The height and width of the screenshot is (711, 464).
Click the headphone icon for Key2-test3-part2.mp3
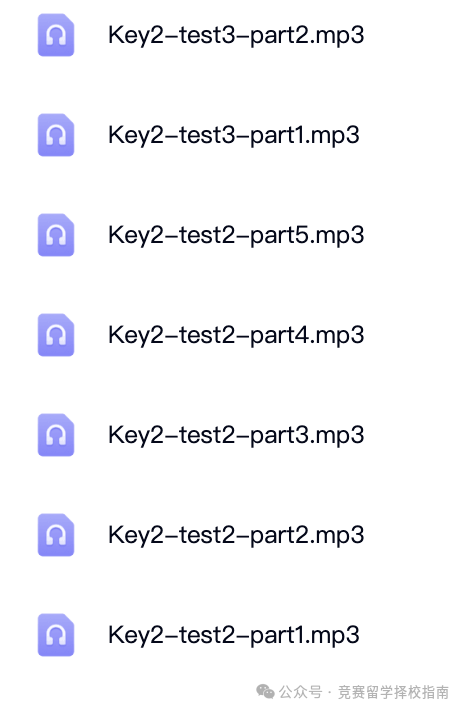pyautogui.click(x=56, y=35)
